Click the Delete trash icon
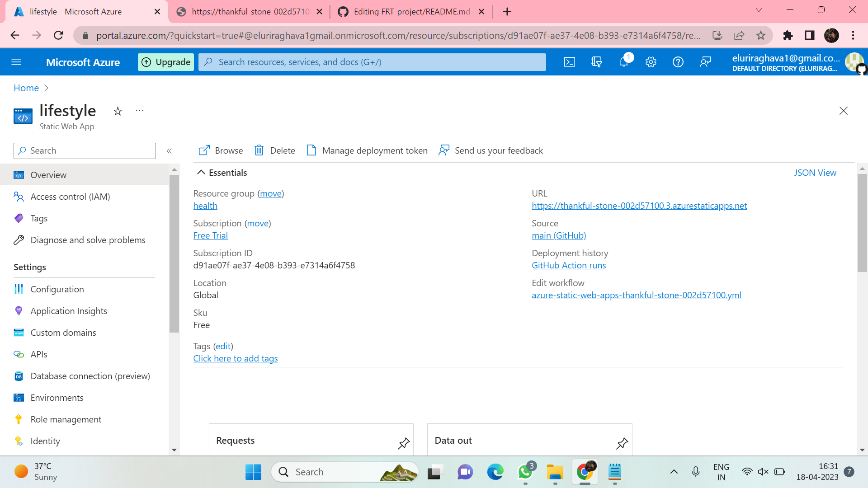Viewport: 868px width, 488px height. pos(259,150)
